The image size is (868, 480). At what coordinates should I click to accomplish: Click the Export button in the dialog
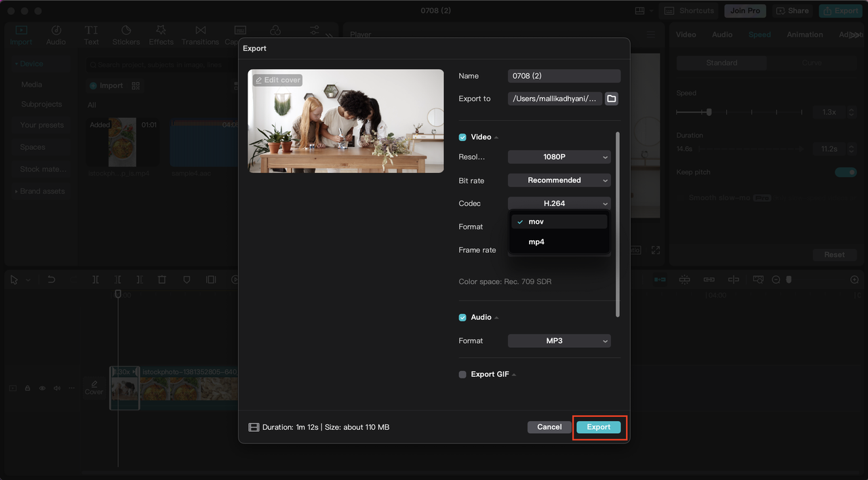pos(599,427)
